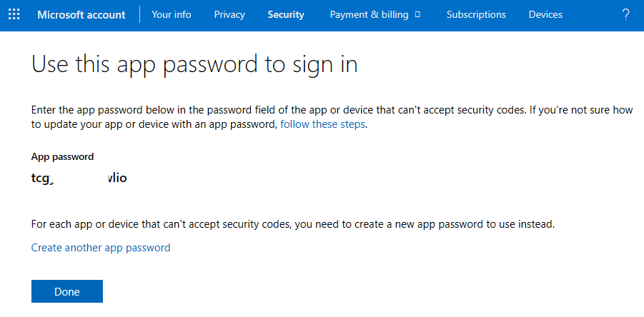Viewport: 644px width, 317px height.
Task: Click the 'vlio' end of the password
Action: pyautogui.click(x=117, y=178)
